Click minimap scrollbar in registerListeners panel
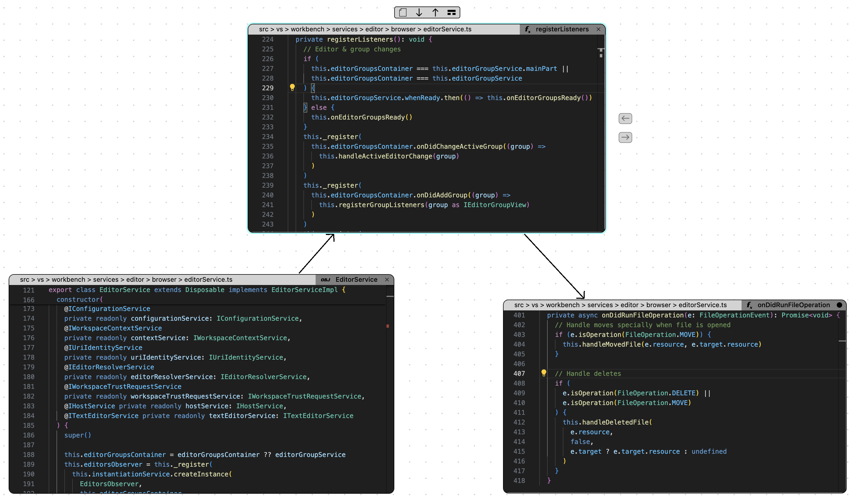Screen dimensions: 860x504 601,133
